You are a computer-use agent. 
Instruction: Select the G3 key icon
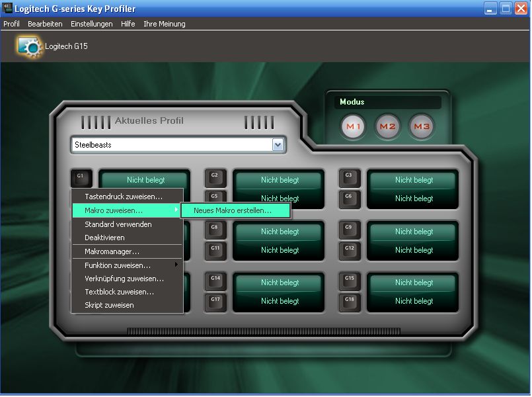point(350,177)
